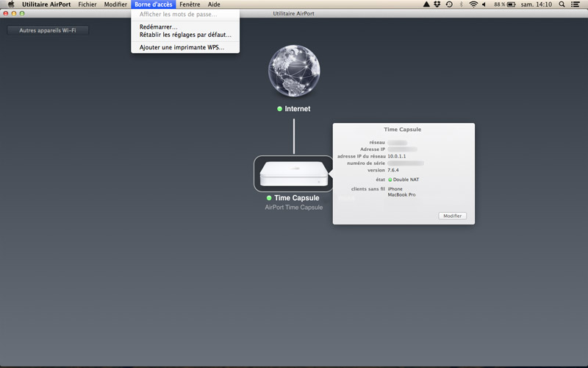
Task: Open the Apple menu icon
Action: (11, 4)
